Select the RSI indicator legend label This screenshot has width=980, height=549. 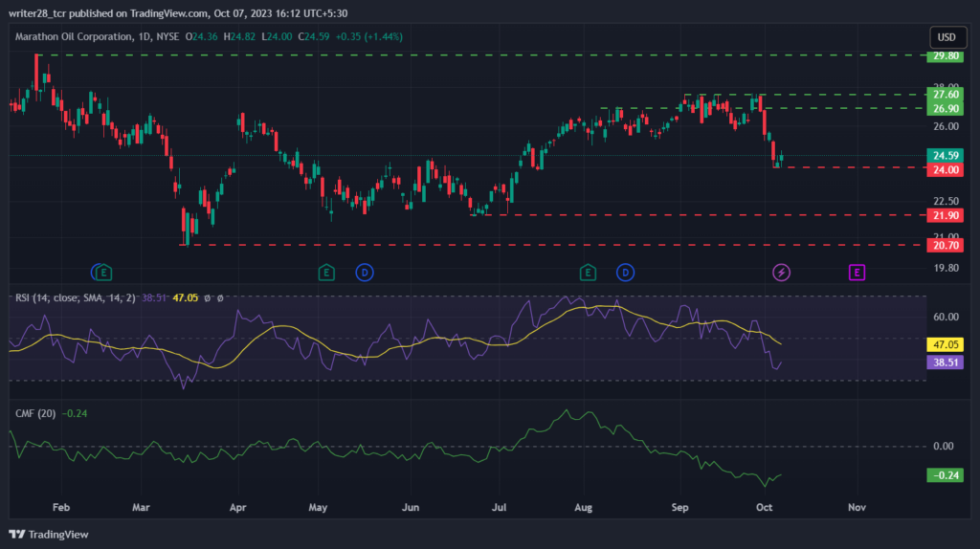tap(75, 297)
